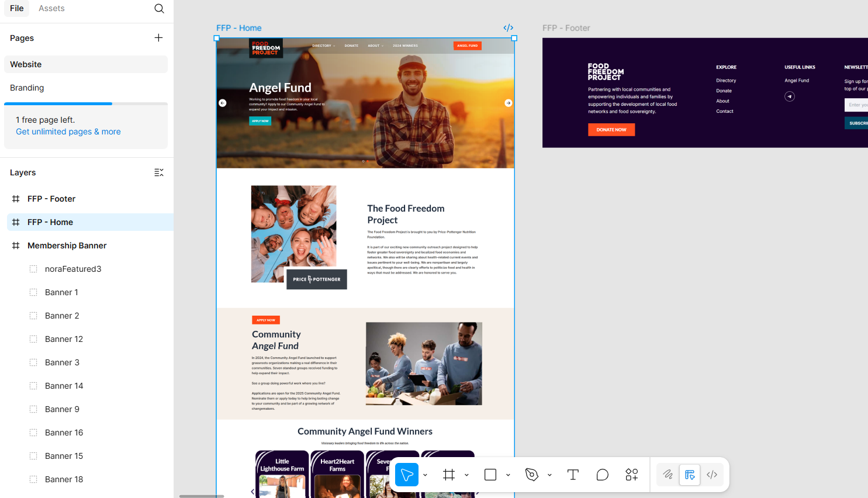This screenshot has height=498, width=868.
Task: Select the Move tool in the toolbar
Action: click(407, 475)
